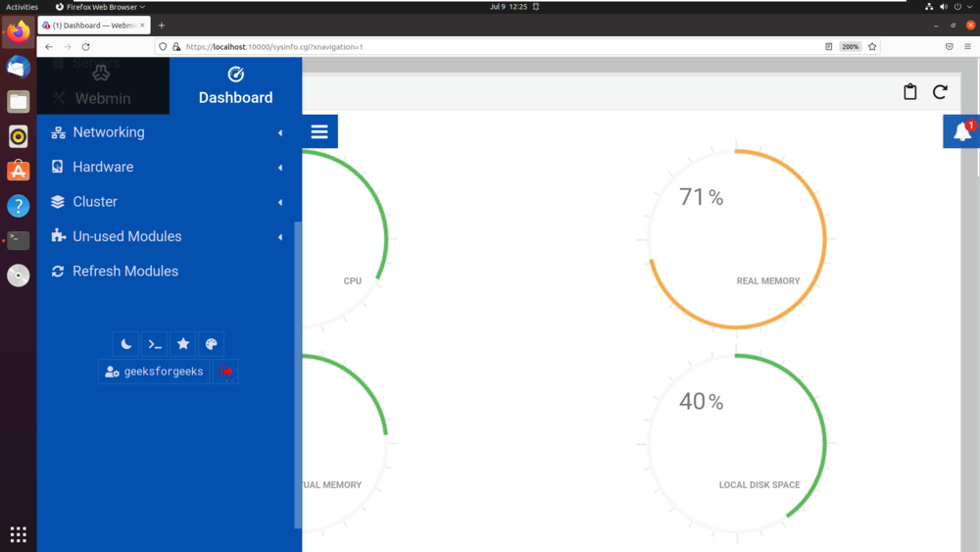Open the Firefox Web Browser app menu
Viewport: 980px width, 552px height.
[x=100, y=7]
